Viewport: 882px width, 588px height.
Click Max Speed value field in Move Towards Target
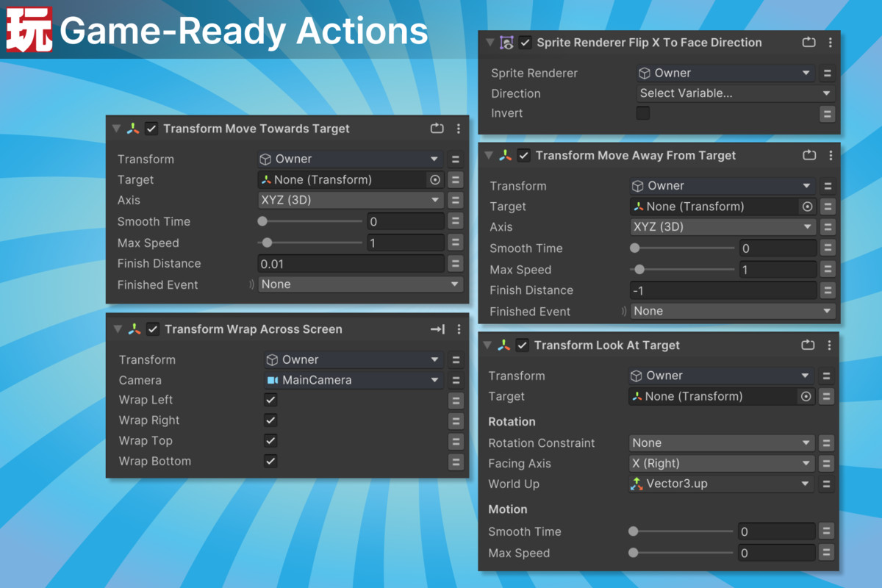(x=405, y=243)
